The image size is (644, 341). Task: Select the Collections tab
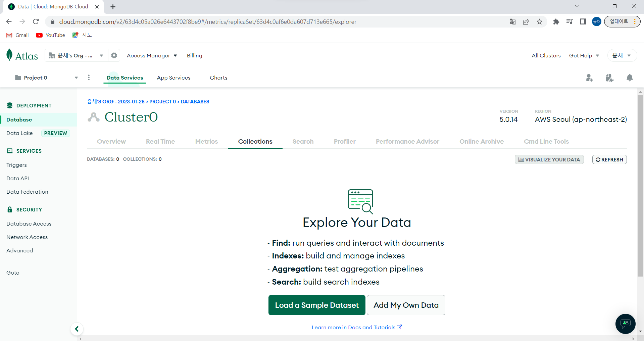click(x=255, y=142)
